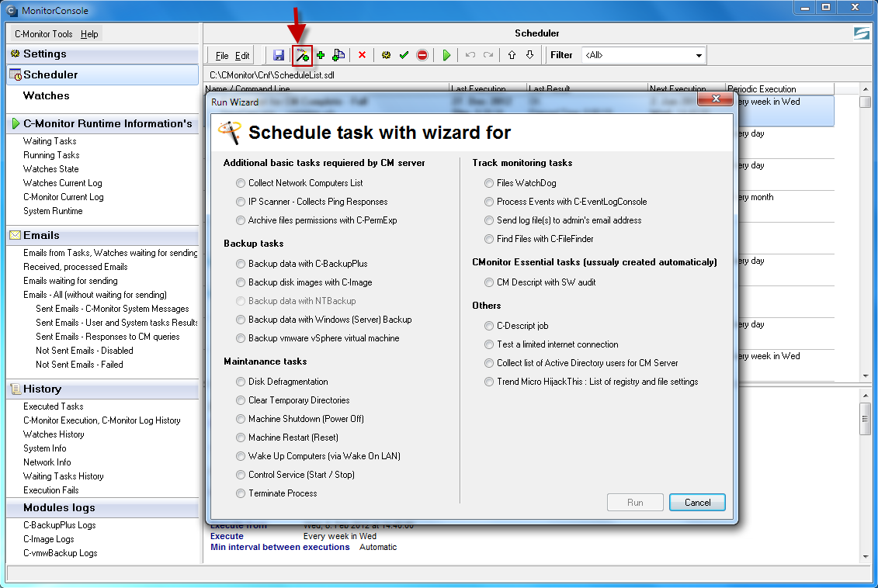878x588 pixels.
Task: Click the red X delete task icon
Action: (x=362, y=55)
